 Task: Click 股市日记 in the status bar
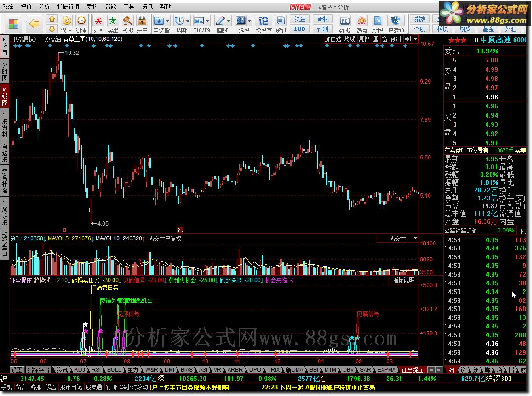pyautogui.click(x=71, y=387)
